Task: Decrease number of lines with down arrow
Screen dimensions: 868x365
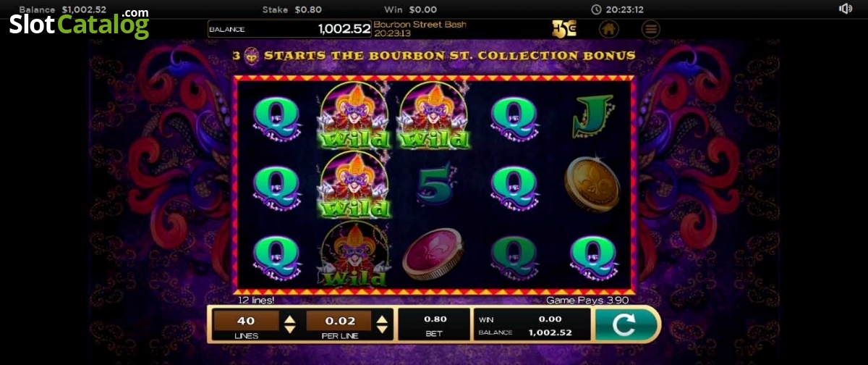Action: point(289,330)
